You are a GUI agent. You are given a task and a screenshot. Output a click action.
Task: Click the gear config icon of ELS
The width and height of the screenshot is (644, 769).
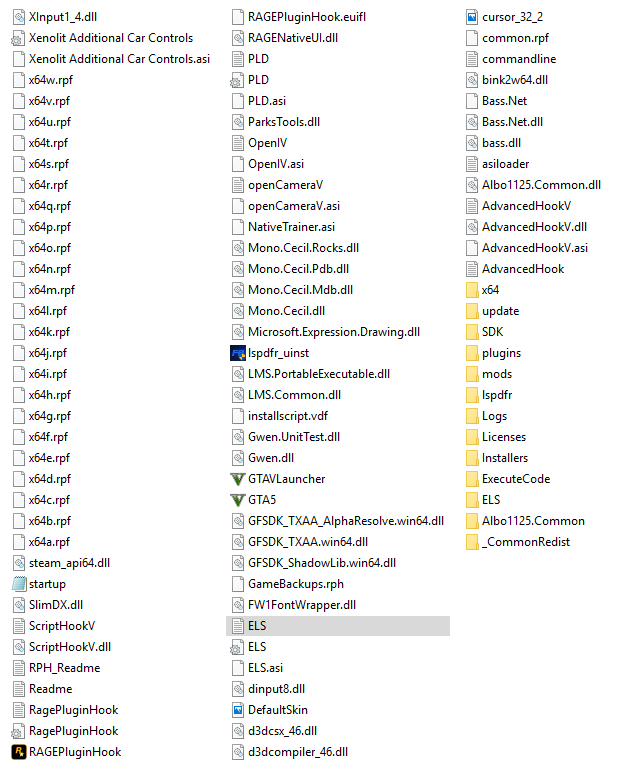pyautogui.click(x=237, y=647)
